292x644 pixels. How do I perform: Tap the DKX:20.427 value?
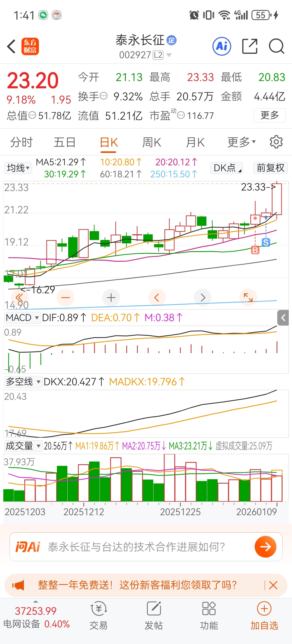click(74, 382)
